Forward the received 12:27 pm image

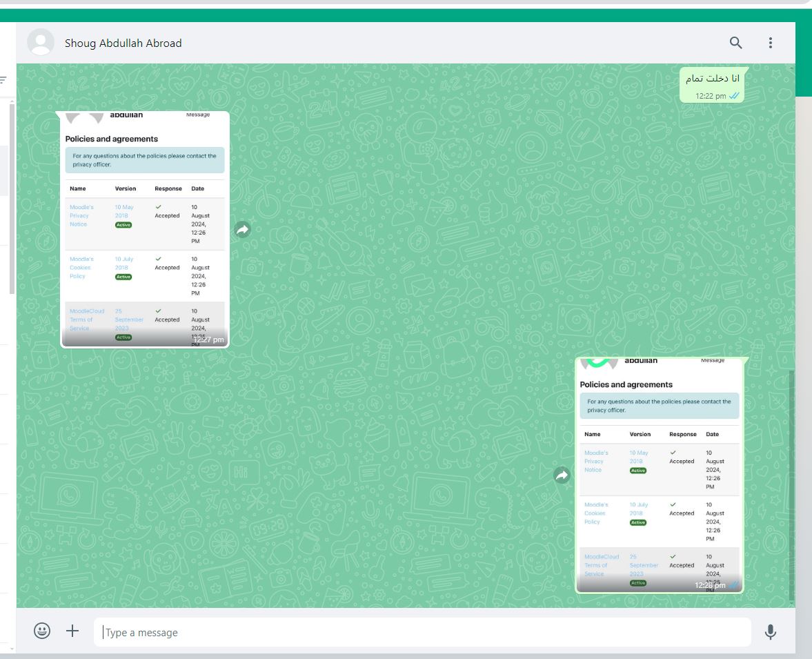(x=242, y=230)
